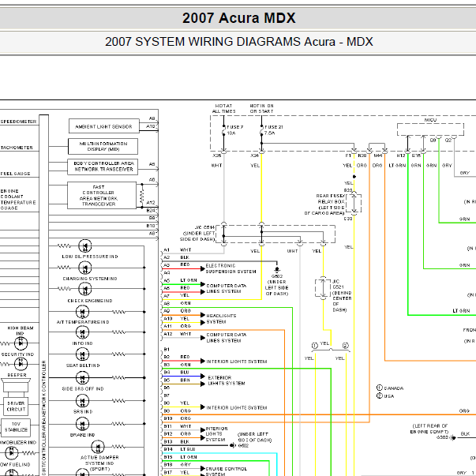Image resolution: width=476 pixels, height=476 pixels.
Task: Click the A/T TEMPERATURE IND label
Action: pyautogui.click(x=83, y=322)
